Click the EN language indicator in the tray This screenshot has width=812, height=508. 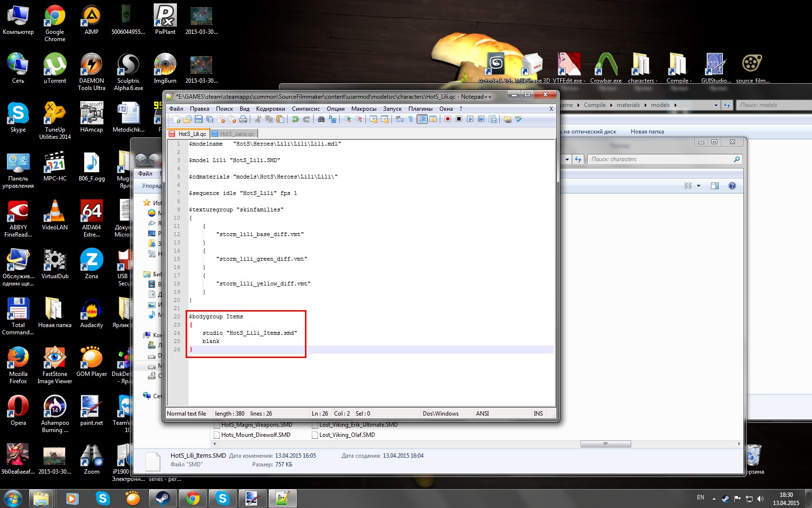(x=700, y=498)
